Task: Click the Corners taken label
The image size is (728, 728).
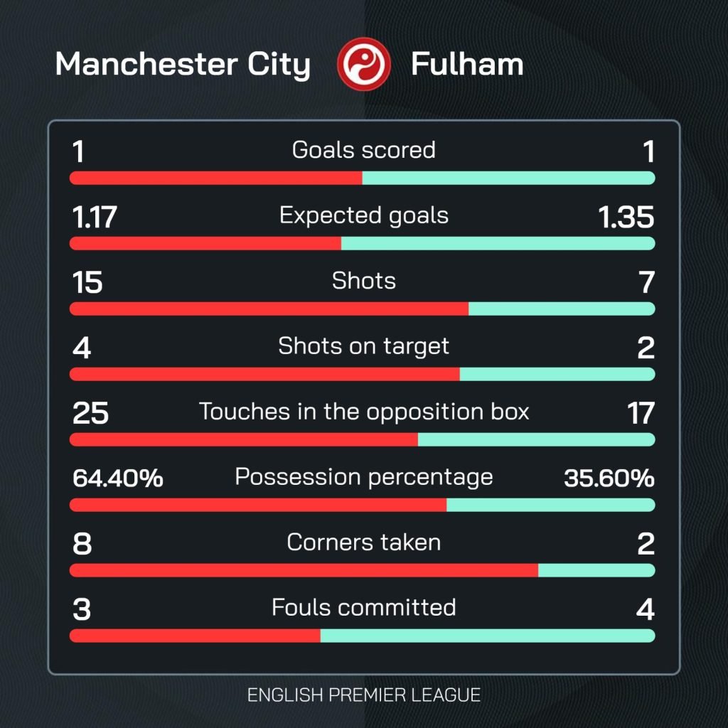Action: (x=363, y=542)
